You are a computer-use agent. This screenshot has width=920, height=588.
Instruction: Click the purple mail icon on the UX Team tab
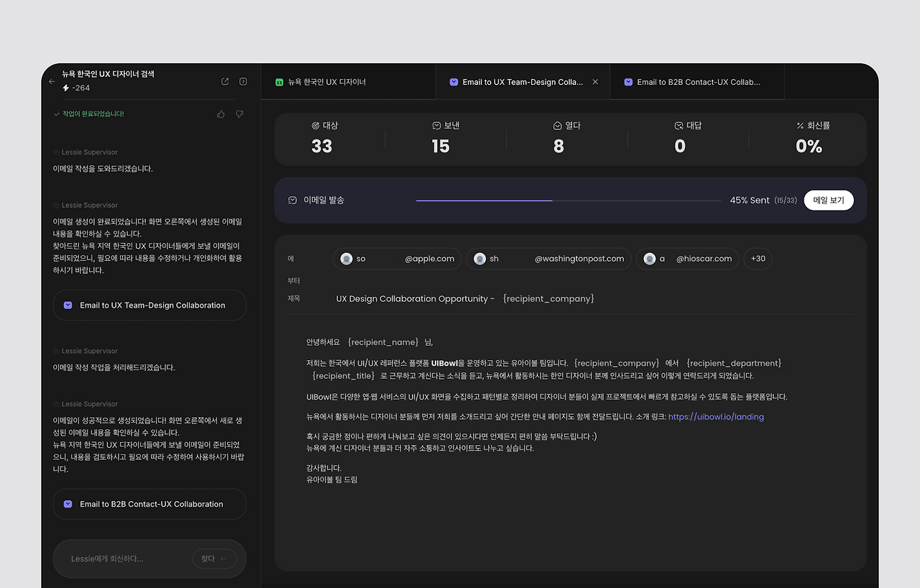[454, 82]
